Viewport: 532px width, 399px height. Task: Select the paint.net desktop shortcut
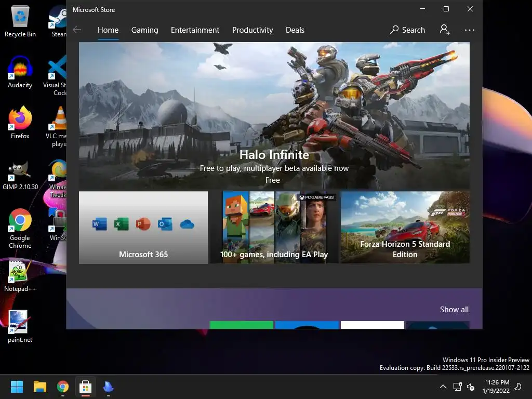click(20, 326)
